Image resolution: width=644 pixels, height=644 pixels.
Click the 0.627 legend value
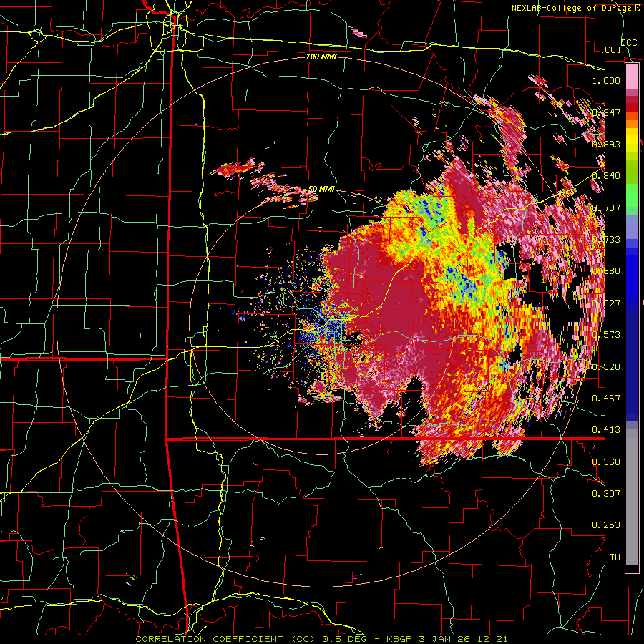[x=606, y=303]
